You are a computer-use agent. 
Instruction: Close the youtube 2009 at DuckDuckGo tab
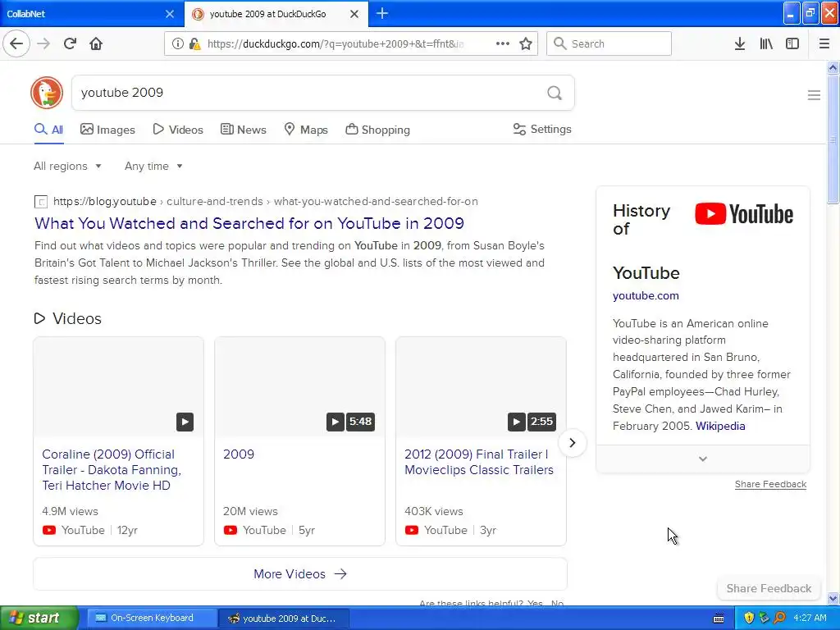pos(354,14)
